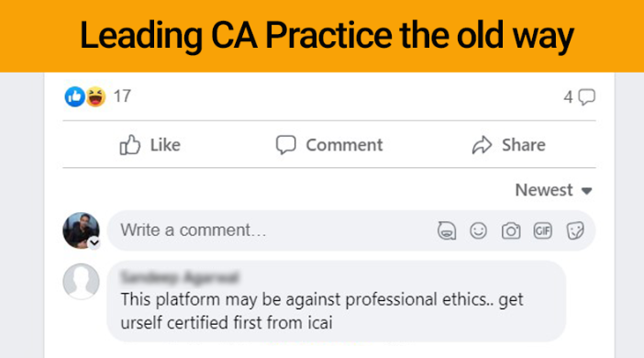644x358 pixels.
Task: Open the blurred commenter's name link
Action: coord(180,277)
